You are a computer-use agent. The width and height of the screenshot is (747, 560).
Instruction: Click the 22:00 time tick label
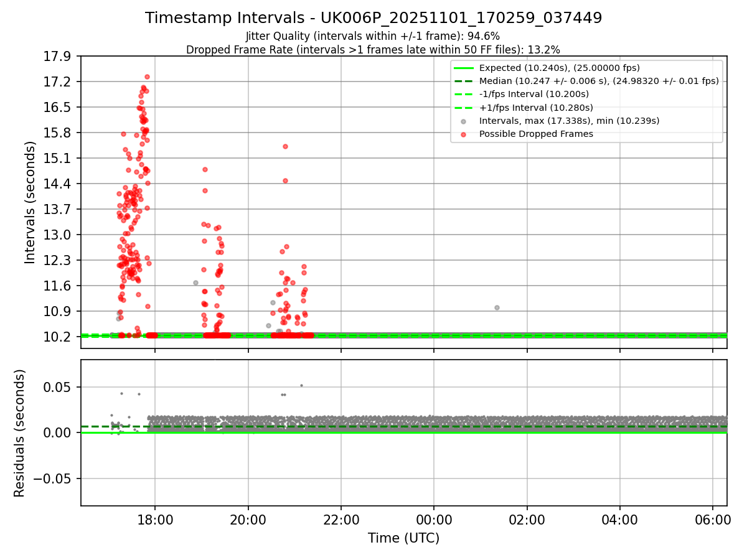click(341, 519)
